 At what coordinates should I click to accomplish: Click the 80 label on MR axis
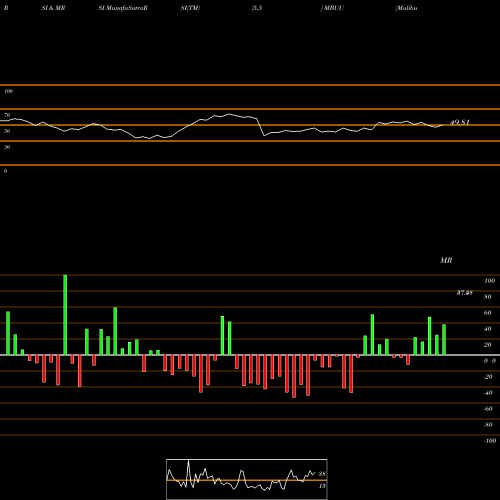tap(488, 297)
